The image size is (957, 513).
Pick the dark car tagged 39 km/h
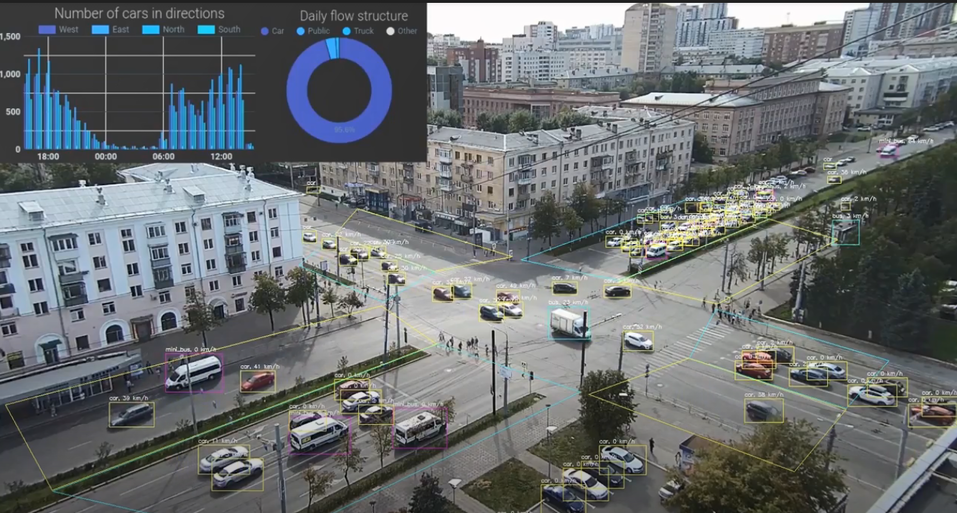coord(131,414)
